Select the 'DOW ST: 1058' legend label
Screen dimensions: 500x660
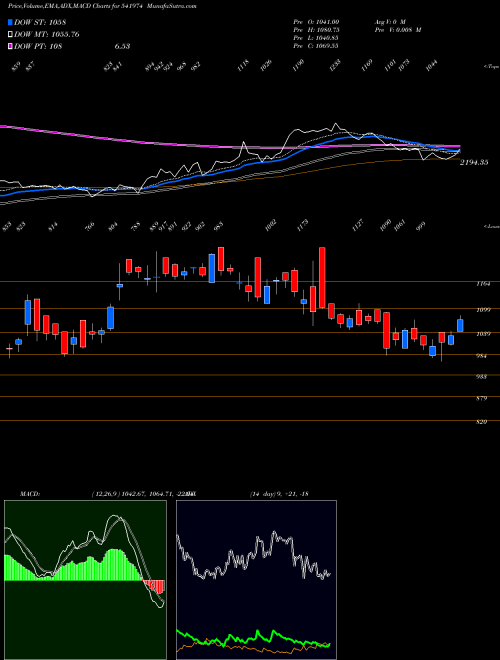point(40,22)
